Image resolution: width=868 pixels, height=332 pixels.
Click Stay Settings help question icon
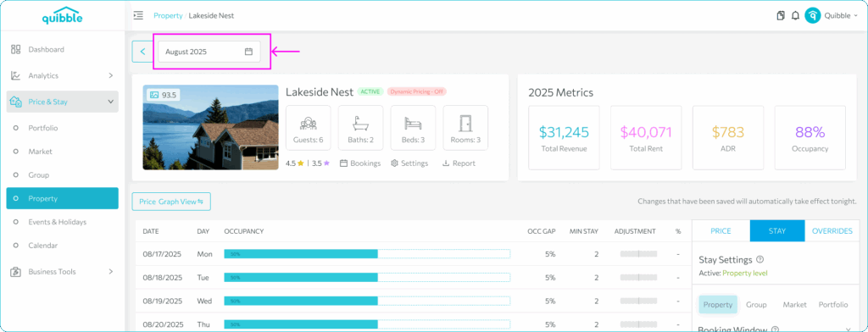pyautogui.click(x=760, y=259)
